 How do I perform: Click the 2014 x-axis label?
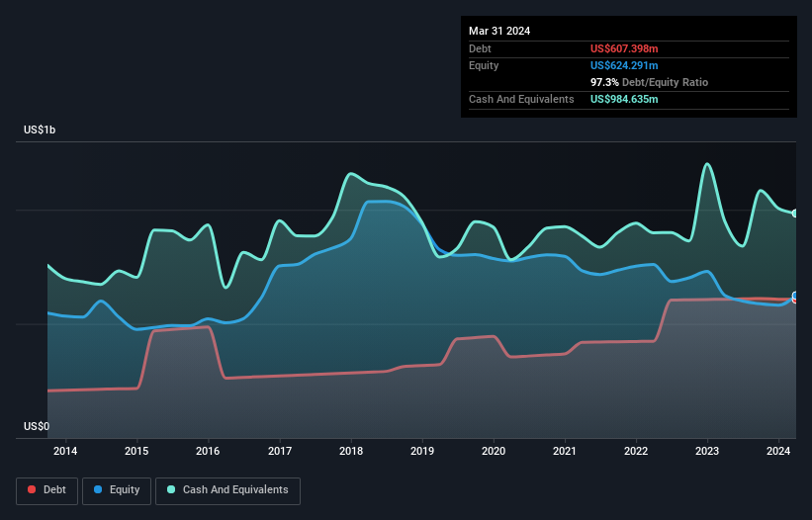coord(65,451)
